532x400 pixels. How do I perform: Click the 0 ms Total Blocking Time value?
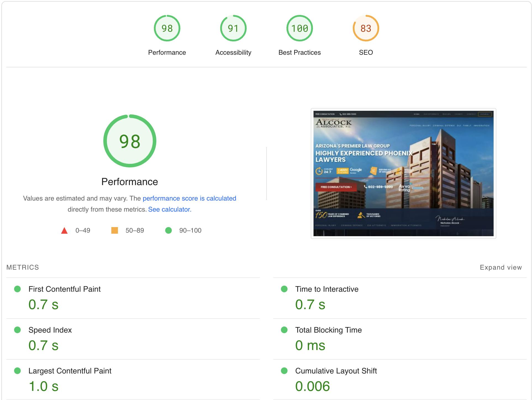pyautogui.click(x=310, y=345)
